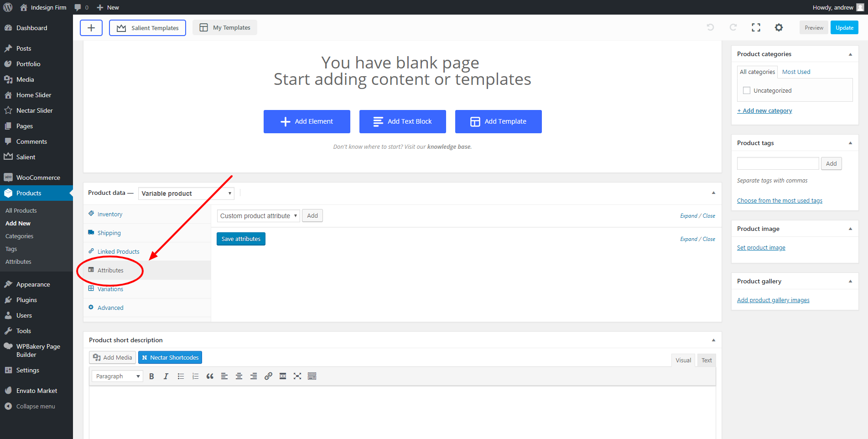
Task: Switch to the Most Used categories tab
Action: [796, 72]
